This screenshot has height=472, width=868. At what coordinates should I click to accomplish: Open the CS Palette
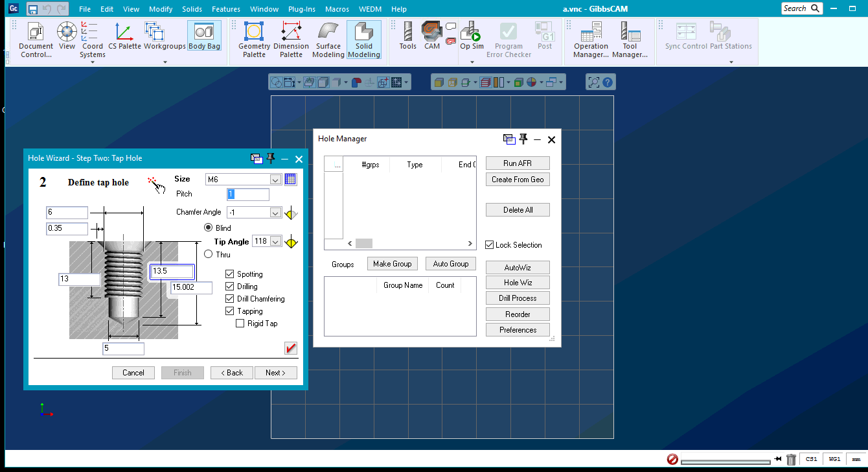pyautogui.click(x=124, y=36)
